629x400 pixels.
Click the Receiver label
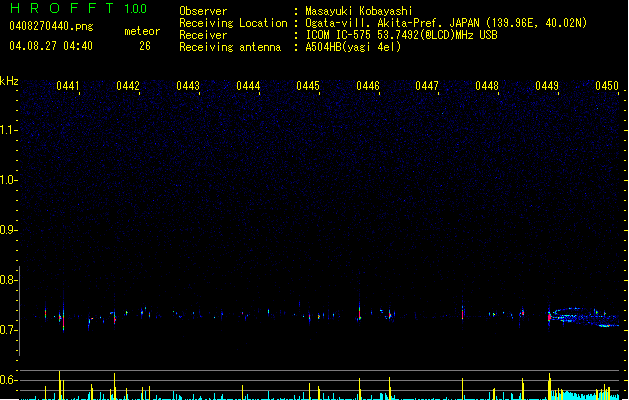203,35
